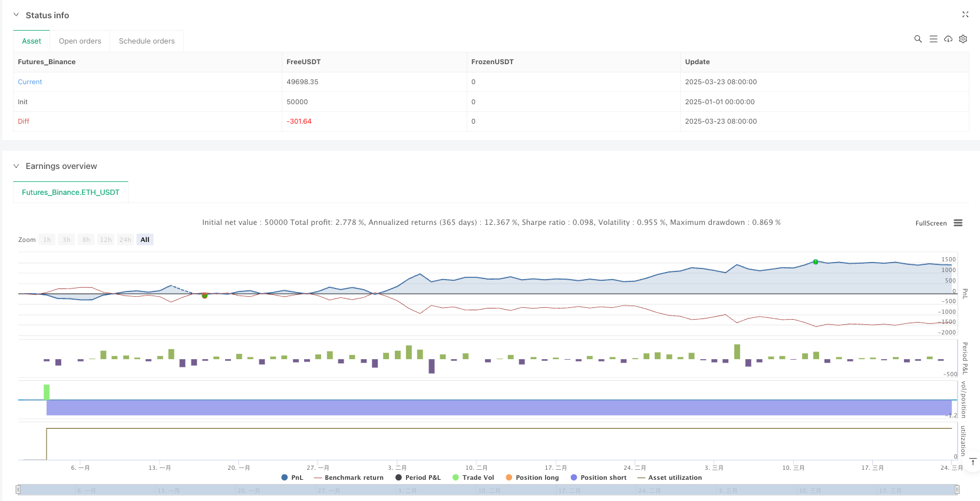
Task: Collapse the Earnings overview section
Action: pyautogui.click(x=16, y=166)
